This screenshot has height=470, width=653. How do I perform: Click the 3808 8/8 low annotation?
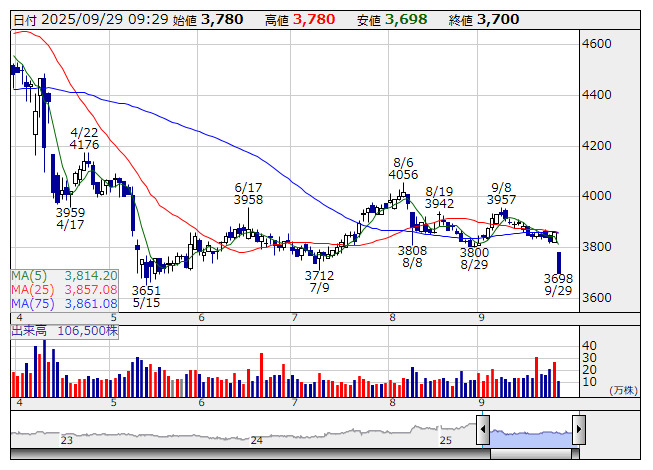[x=412, y=256]
